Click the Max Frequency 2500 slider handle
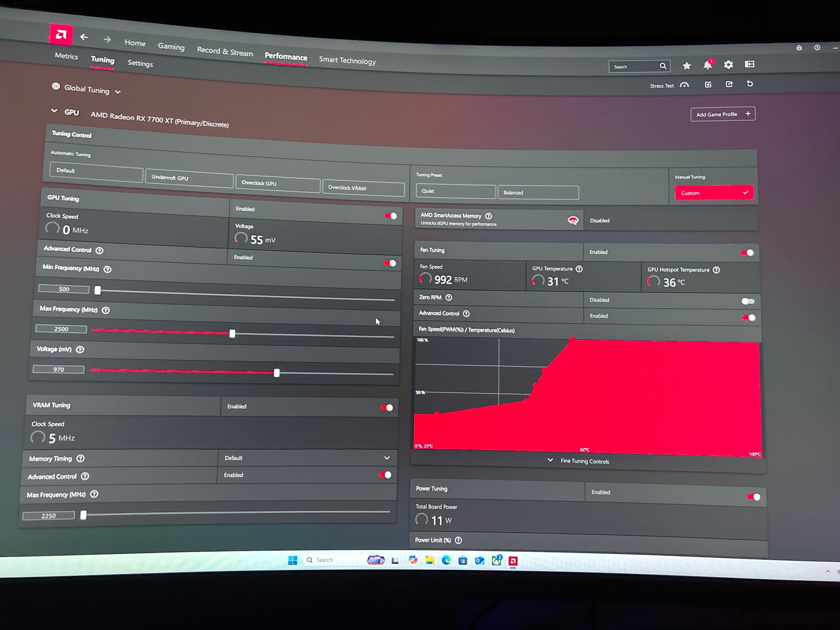 pyautogui.click(x=232, y=333)
